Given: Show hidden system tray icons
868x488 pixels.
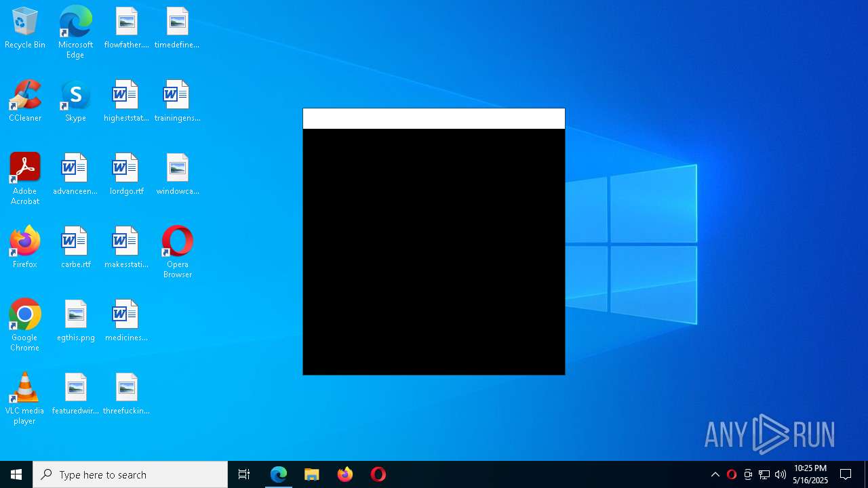Looking at the screenshot, I should [x=715, y=474].
